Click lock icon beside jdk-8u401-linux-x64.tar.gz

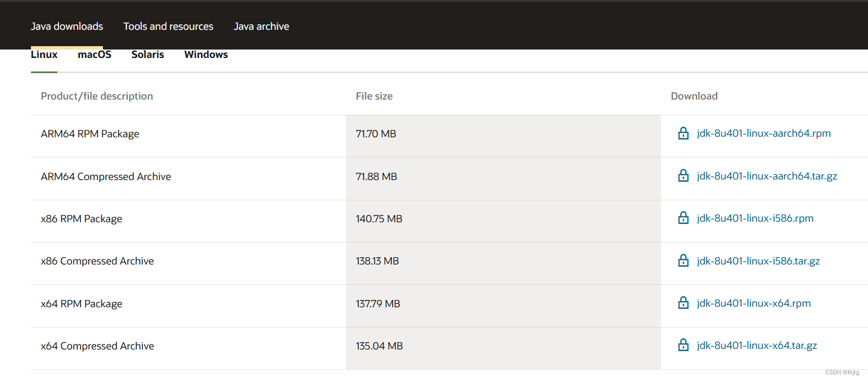click(x=683, y=345)
